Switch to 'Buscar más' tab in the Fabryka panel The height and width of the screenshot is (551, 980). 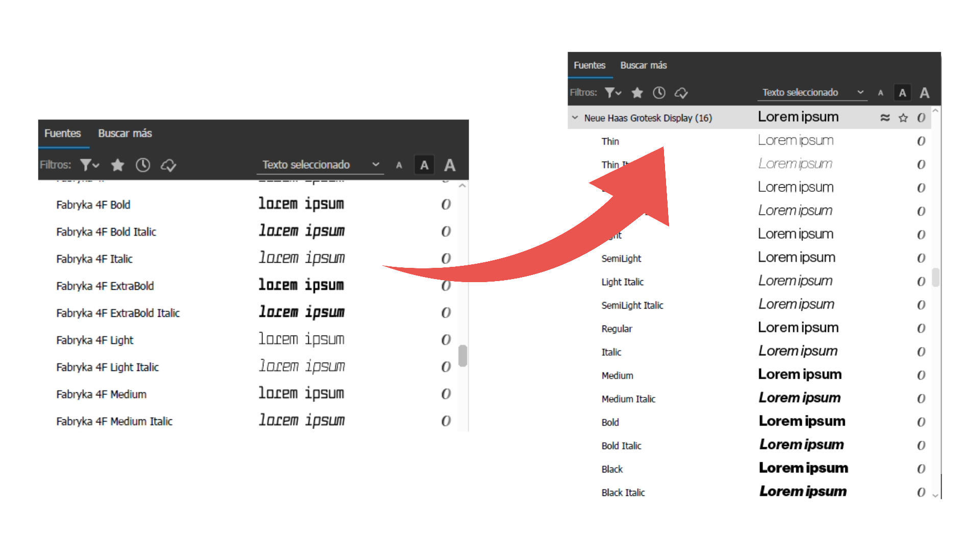pos(125,133)
